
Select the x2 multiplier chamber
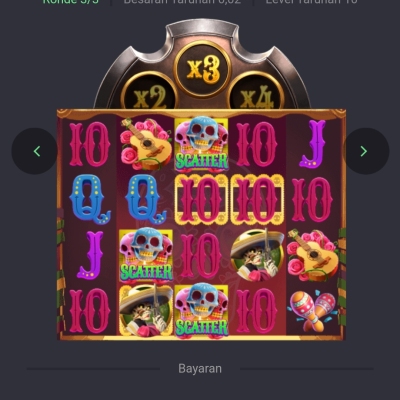[x=149, y=95]
